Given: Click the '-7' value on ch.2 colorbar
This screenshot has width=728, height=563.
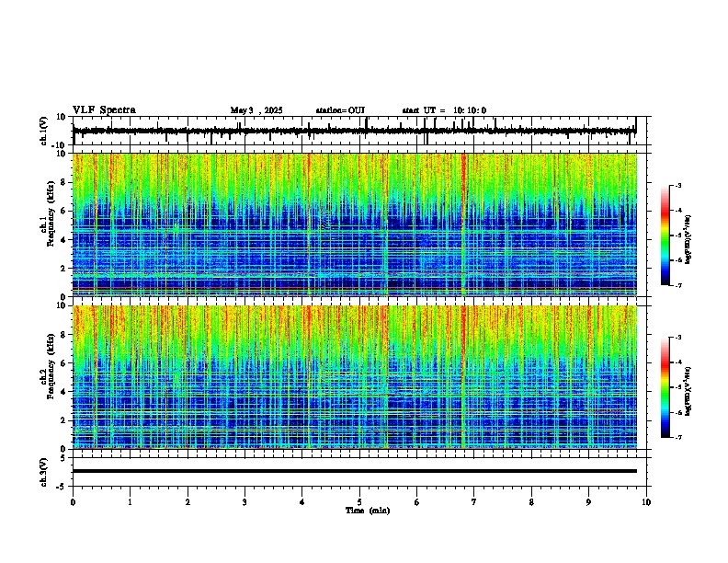Looking at the screenshot, I should coord(678,437).
